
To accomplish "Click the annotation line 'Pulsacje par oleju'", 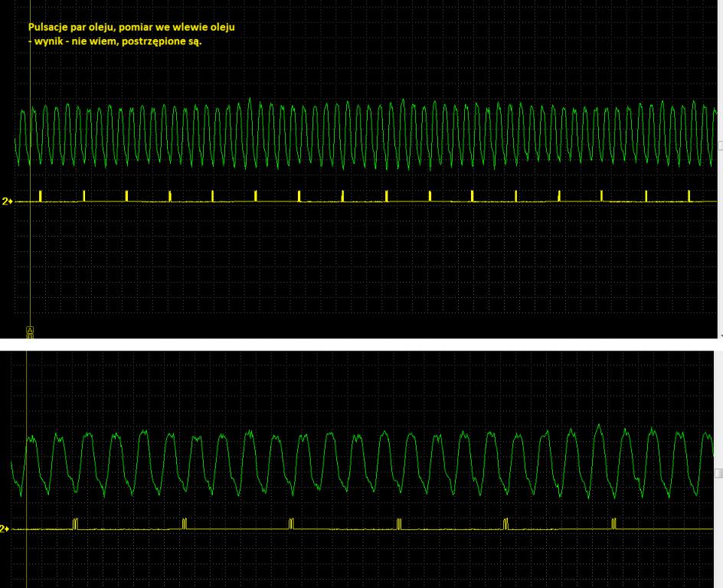I will (131, 27).
